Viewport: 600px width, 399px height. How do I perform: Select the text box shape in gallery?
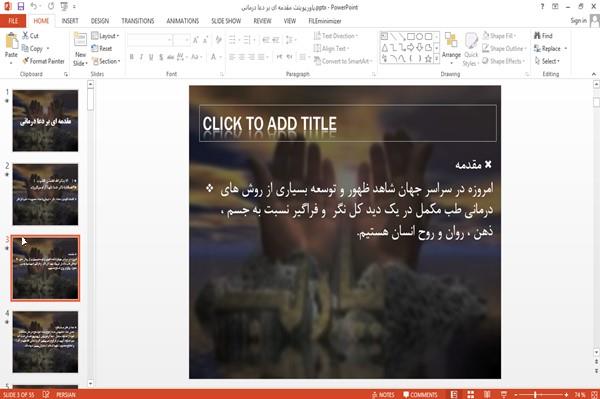pos(384,36)
